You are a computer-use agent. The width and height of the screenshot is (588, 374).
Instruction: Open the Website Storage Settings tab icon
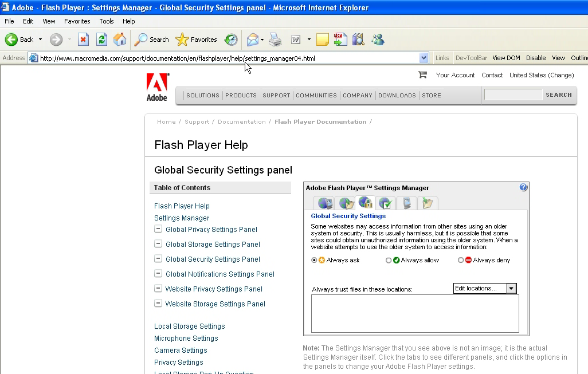[x=428, y=203]
